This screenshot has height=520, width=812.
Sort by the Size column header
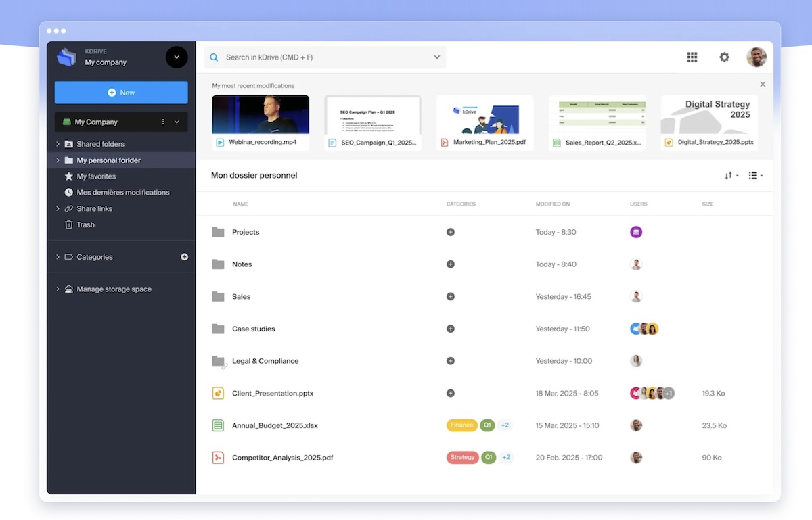[708, 204]
